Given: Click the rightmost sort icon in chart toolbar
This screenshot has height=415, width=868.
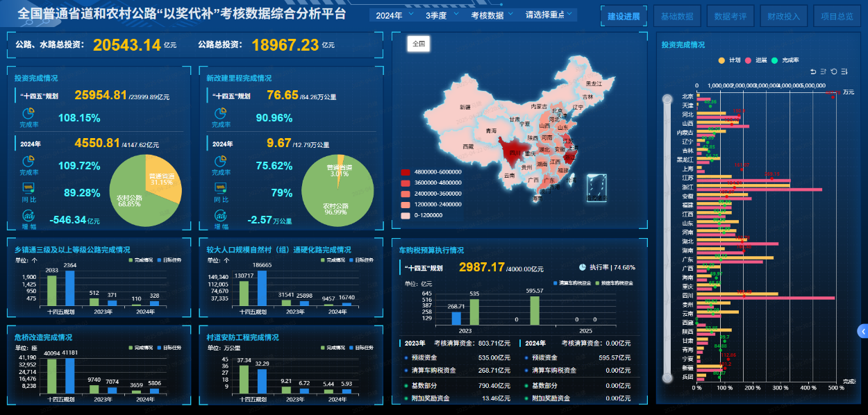Looking at the screenshot, I should click(844, 71).
